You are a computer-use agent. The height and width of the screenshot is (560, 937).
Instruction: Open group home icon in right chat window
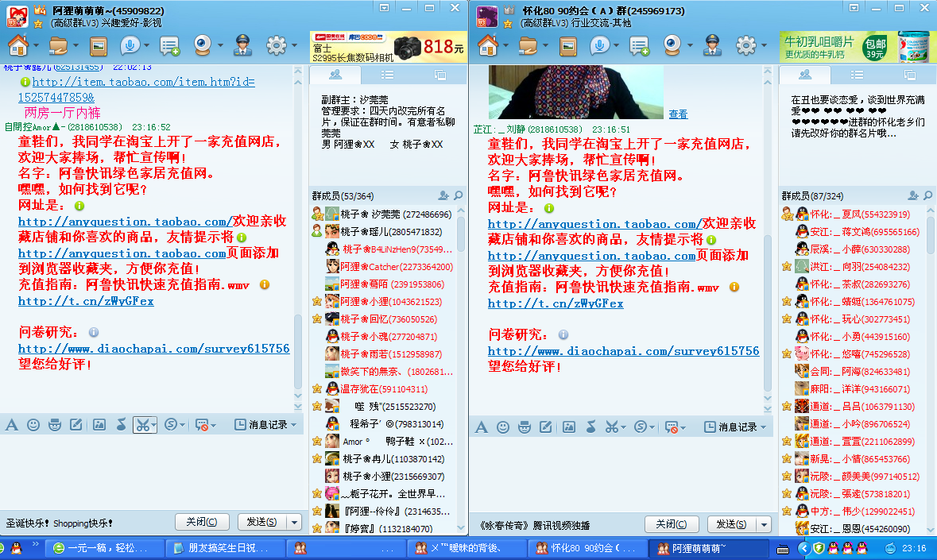click(x=488, y=45)
